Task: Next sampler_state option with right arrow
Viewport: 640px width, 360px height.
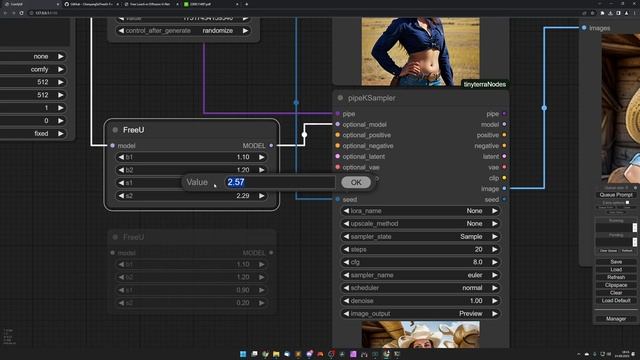Action: point(495,237)
